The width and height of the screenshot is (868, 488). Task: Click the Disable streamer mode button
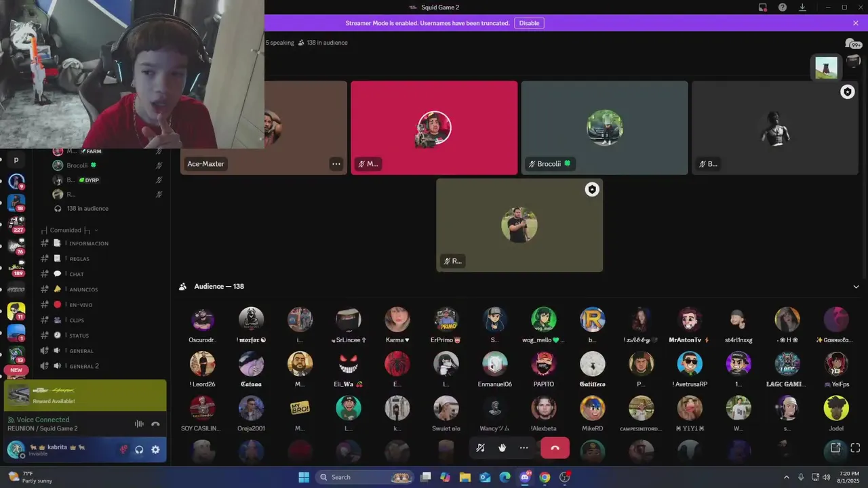pyautogui.click(x=529, y=23)
